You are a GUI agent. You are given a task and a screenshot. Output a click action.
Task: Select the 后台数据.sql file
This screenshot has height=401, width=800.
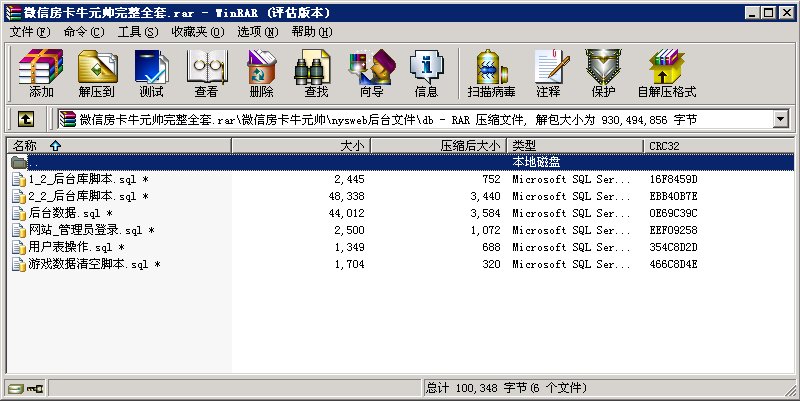[63, 213]
